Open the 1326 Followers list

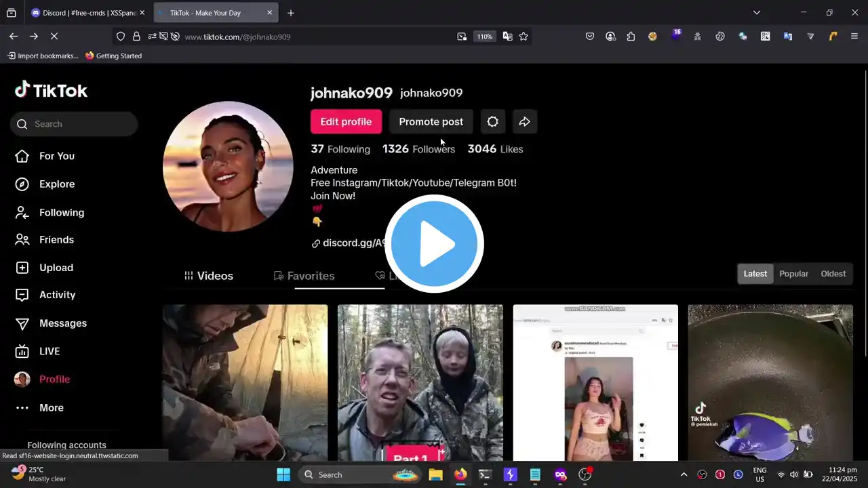[418, 149]
